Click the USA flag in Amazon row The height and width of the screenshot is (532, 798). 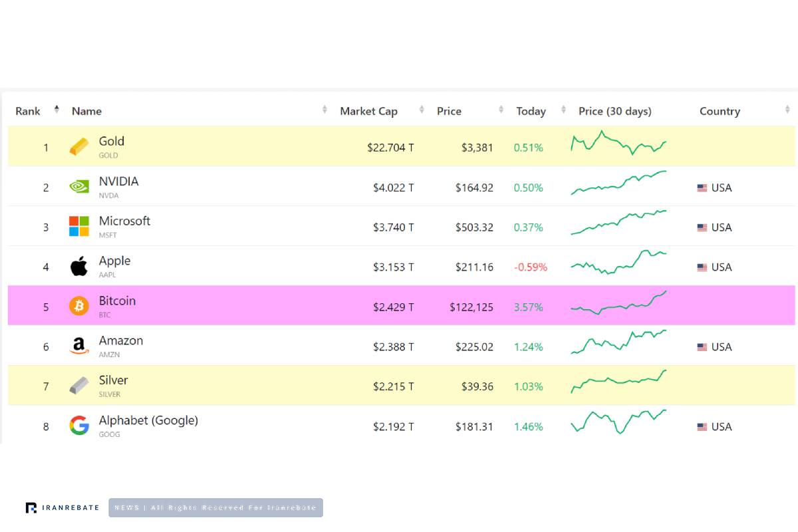tap(702, 347)
